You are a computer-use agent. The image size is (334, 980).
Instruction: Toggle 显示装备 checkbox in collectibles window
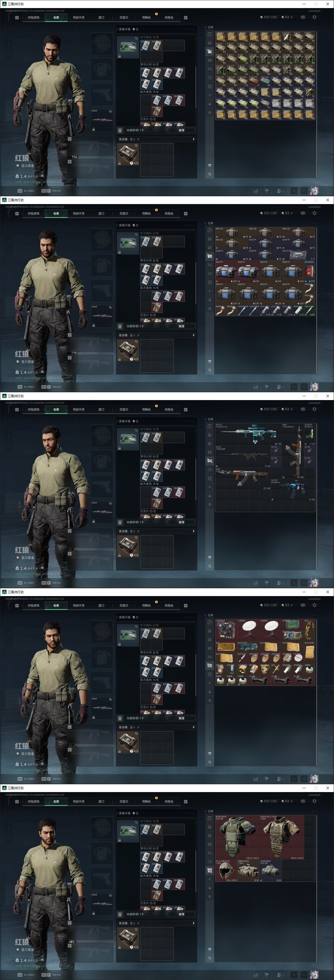[18, 753]
